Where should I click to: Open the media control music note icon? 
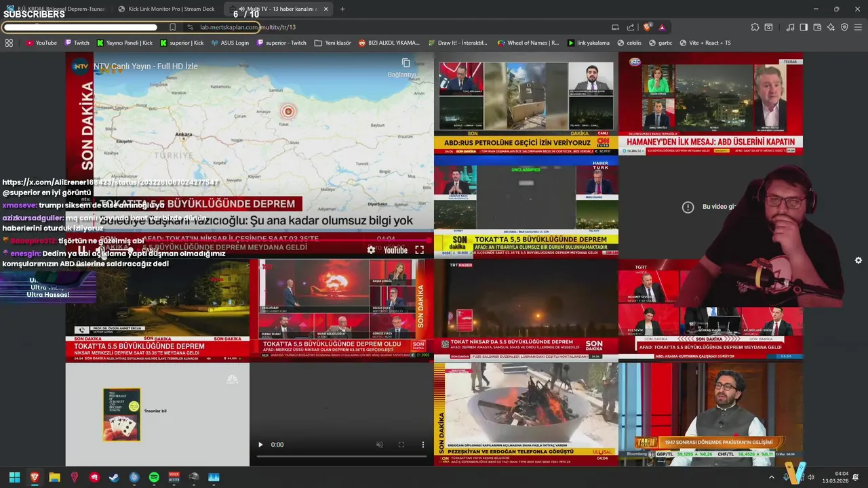[x=790, y=27]
